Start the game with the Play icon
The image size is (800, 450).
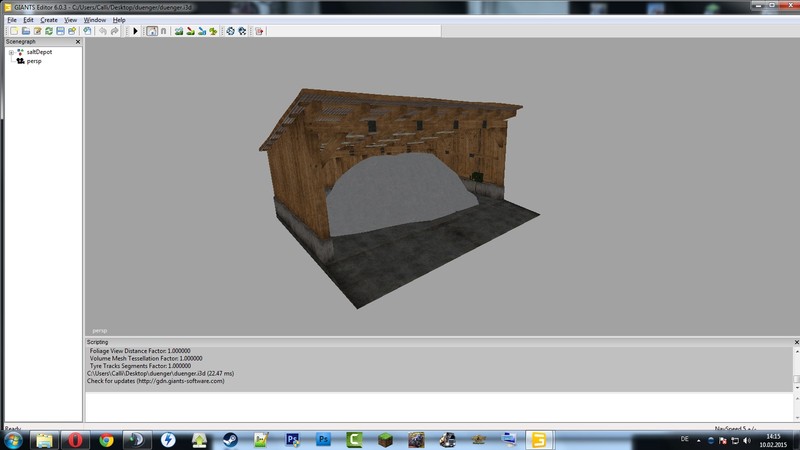tap(136, 31)
